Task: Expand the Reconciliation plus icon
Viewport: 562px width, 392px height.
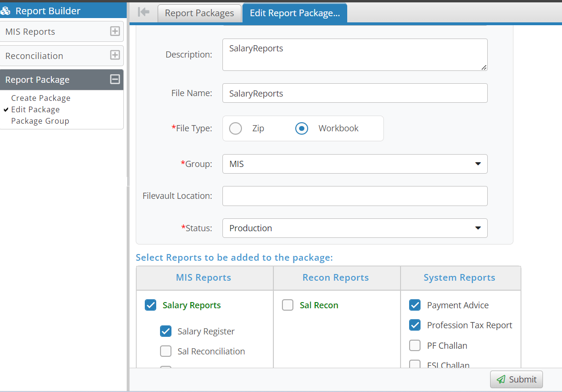Action: pyautogui.click(x=115, y=55)
